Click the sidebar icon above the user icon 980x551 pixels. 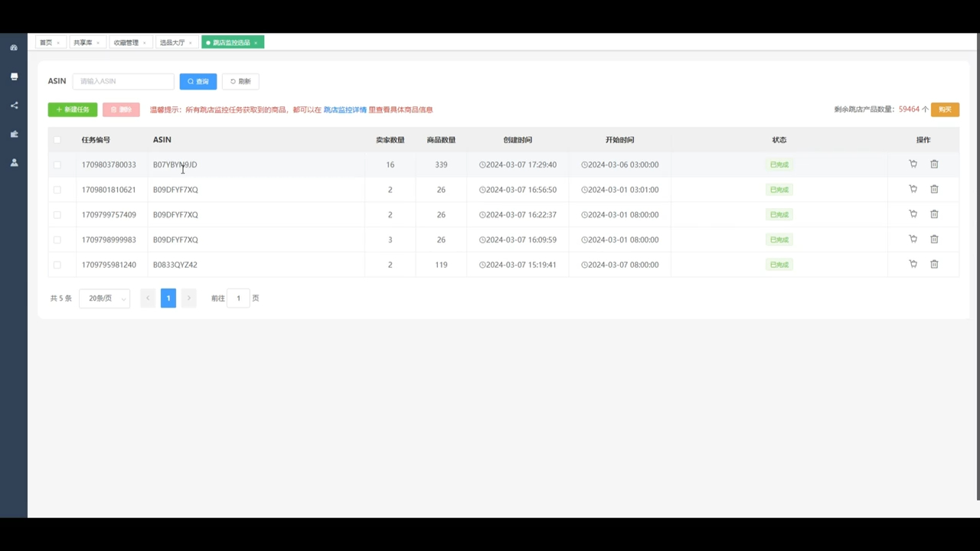[14, 134]
